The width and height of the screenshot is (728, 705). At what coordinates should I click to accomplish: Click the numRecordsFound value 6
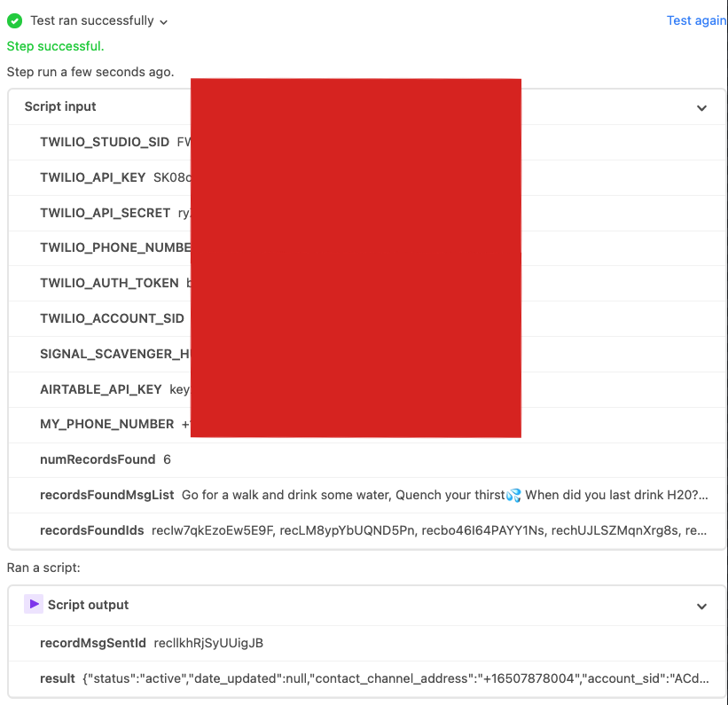point(167,459)
